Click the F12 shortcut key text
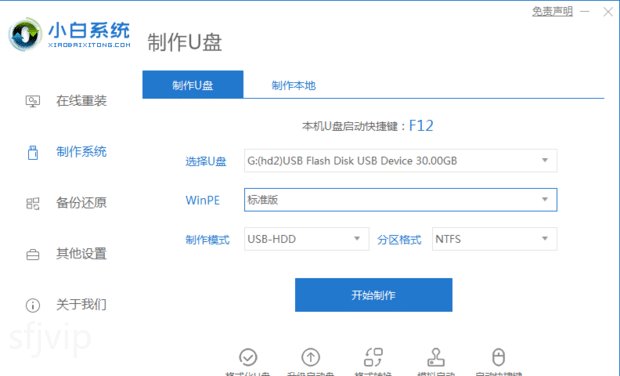Image resolution: width=620 pixels, height=376 pixels. click(421, 126)
